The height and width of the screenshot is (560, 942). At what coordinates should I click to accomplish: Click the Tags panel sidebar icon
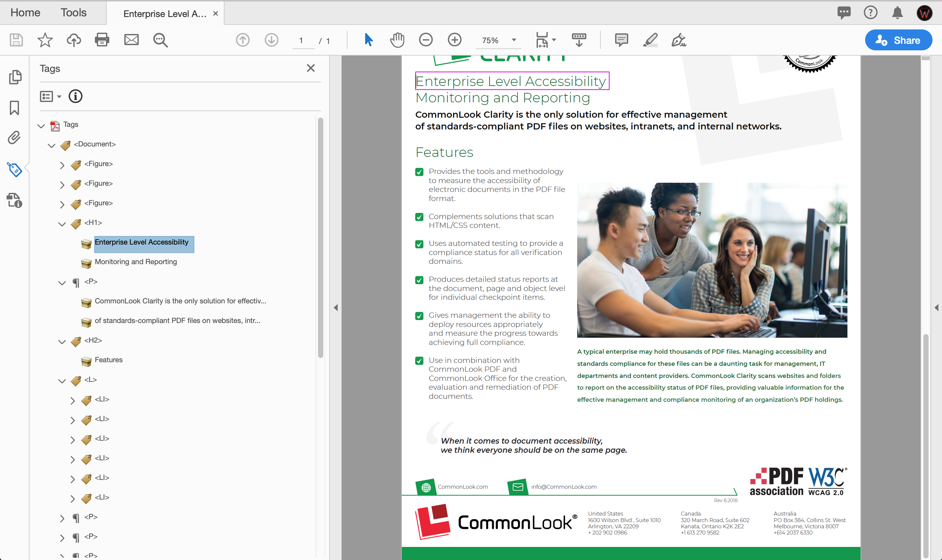[x=15, y=169]
